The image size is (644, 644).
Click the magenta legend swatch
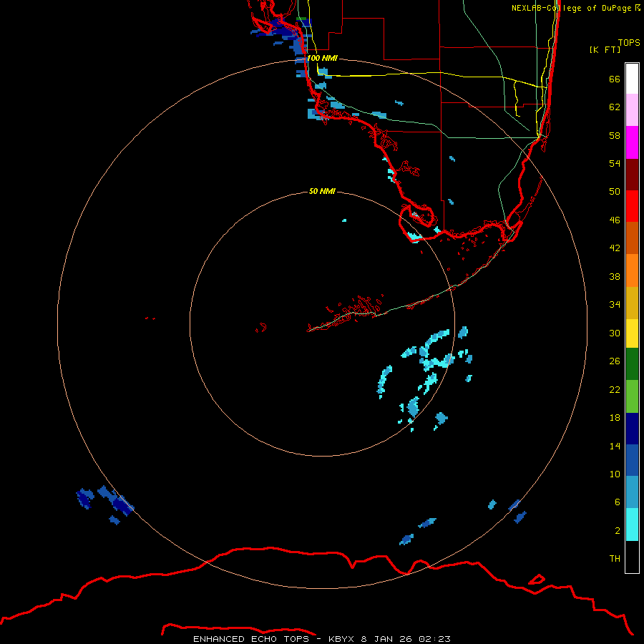[632, 142]
